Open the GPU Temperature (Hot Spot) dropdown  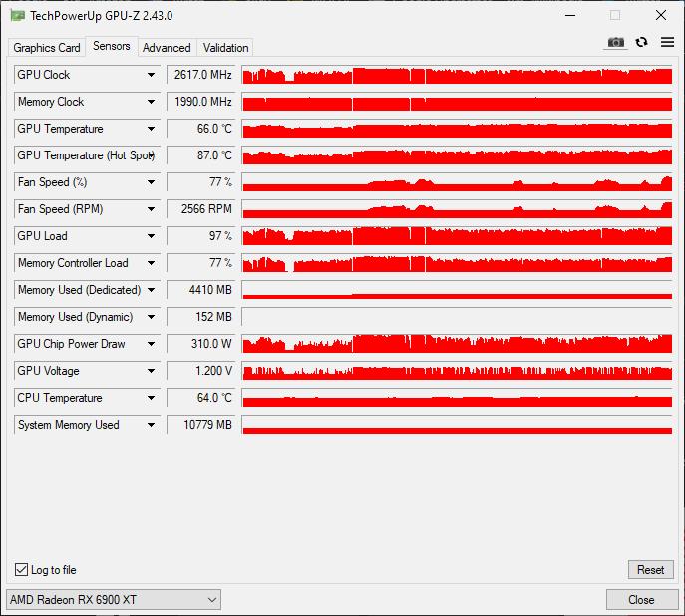point(151,155)
